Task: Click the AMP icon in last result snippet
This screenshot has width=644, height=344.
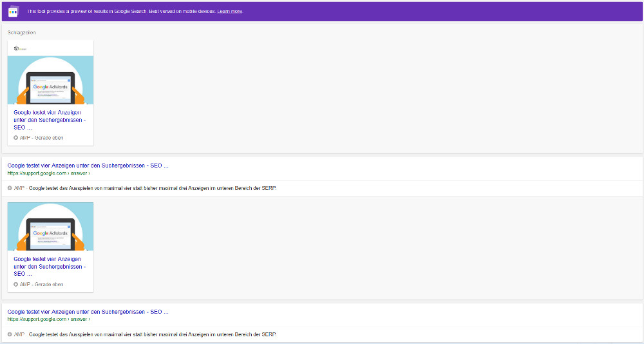Action: pyautogui.click(x=10, y=334)
